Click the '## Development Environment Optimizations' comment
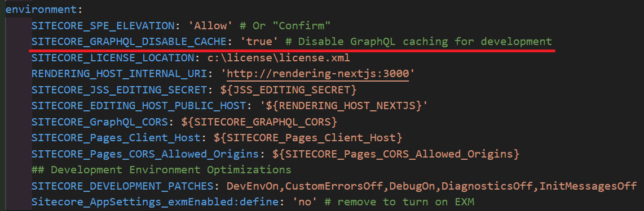644x211 pixels. [161, 169]
